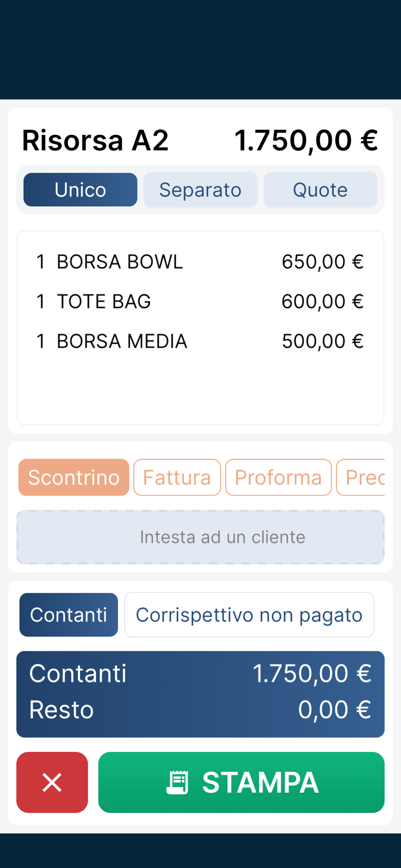The height and width of the screenshot is (868, 401).
Task: Select Contanti payment method
Action: 69,615
